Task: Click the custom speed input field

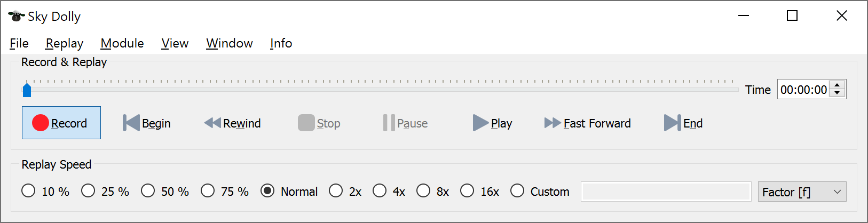Action: tap(666, 192)
